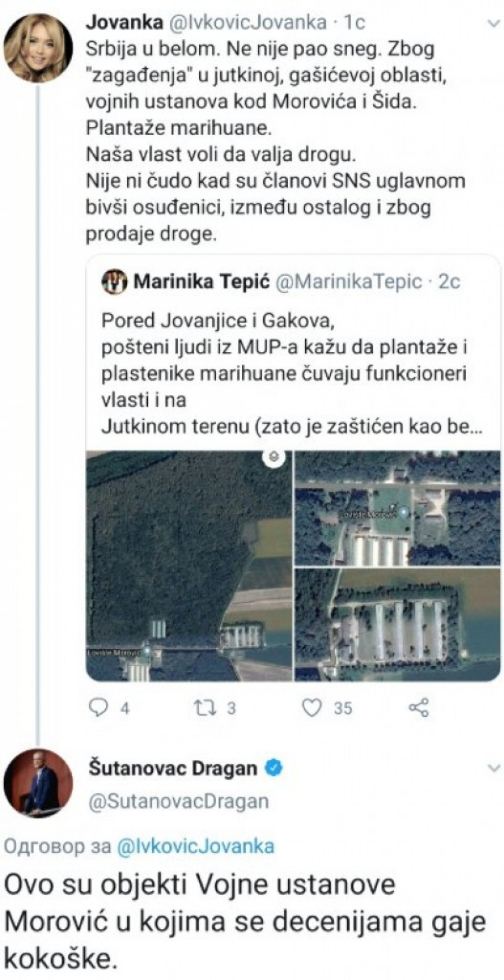The image size is (504, 980).
Task: Share Jovanka's tweet via share icon
Action: click(x=419, y=708)
